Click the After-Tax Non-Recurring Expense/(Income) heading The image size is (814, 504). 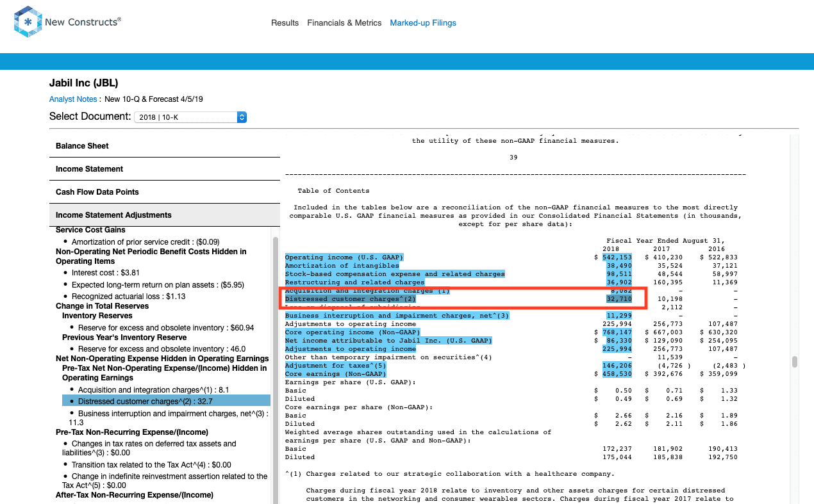pyautogui.click(x=135, y=495)
